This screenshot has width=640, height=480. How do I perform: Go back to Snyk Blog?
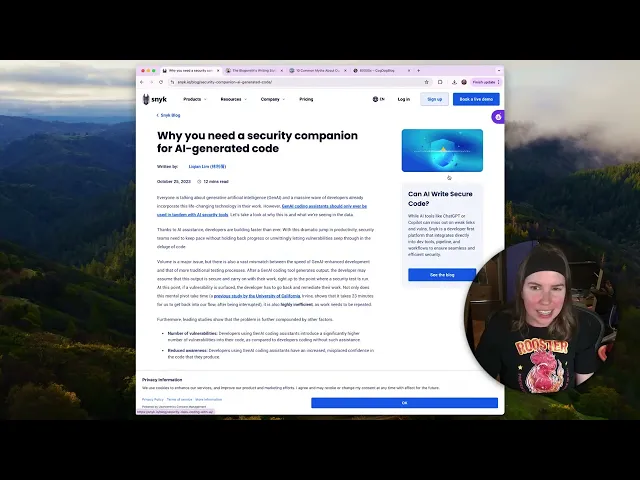(x=169, y=115)
